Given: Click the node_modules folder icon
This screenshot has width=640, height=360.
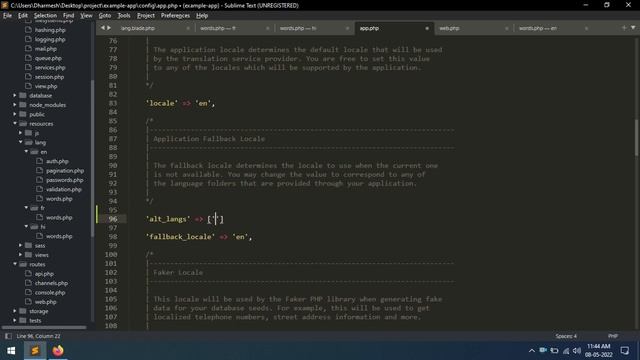Looking at the screenshot, I should pyautogui.click(x=23, y=105).
